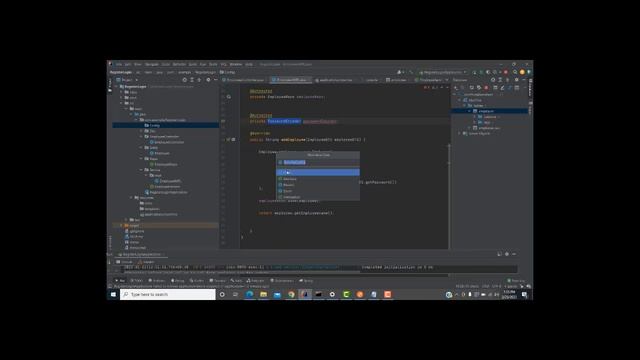Open Search Everywhere magnifier icon
Image resolution: width=640 pixels, height=360 pixels.
[515, 72]
